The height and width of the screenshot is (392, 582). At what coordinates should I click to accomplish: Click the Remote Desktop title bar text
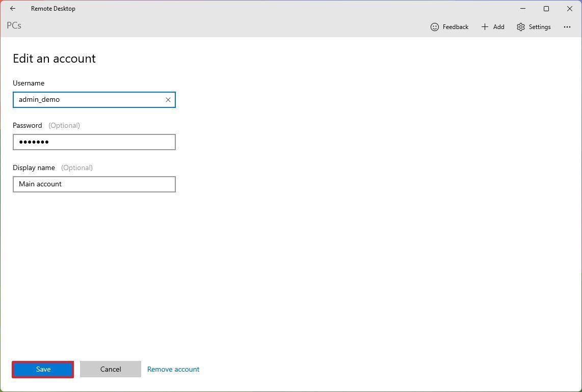(53, 8)
